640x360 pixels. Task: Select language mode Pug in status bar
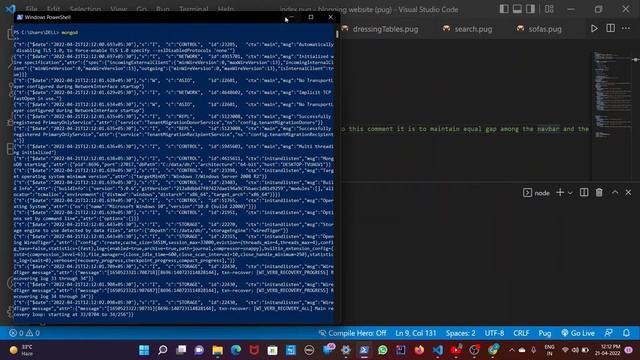tap(544, 333)
